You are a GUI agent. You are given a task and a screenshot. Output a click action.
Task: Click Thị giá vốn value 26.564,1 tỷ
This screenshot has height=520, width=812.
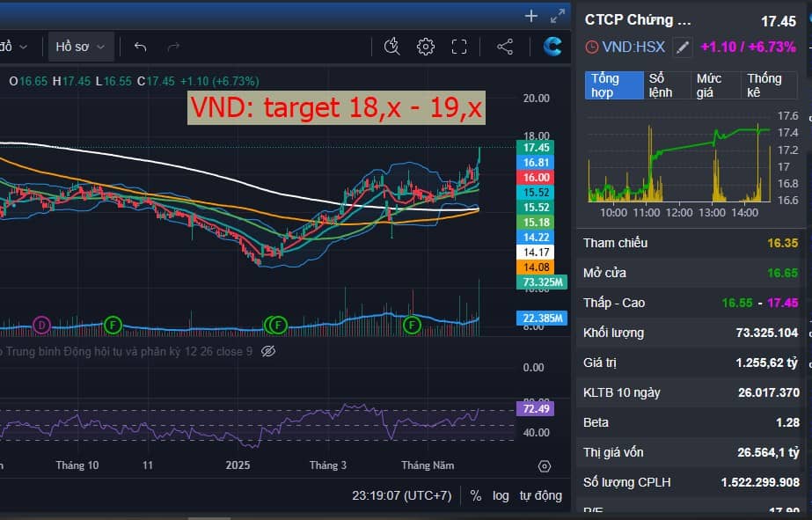769,452
